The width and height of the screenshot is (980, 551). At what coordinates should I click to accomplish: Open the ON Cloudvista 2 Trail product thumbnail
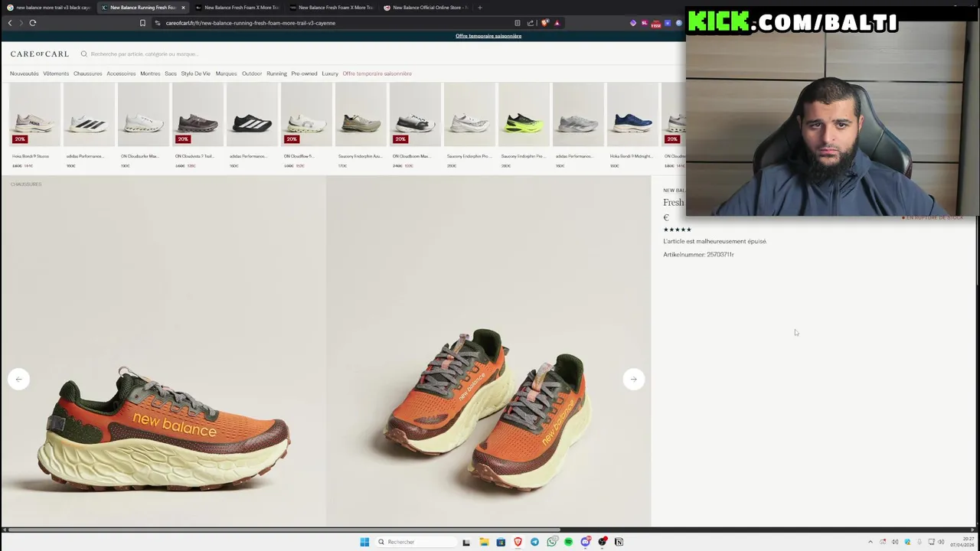pos(198,115)
